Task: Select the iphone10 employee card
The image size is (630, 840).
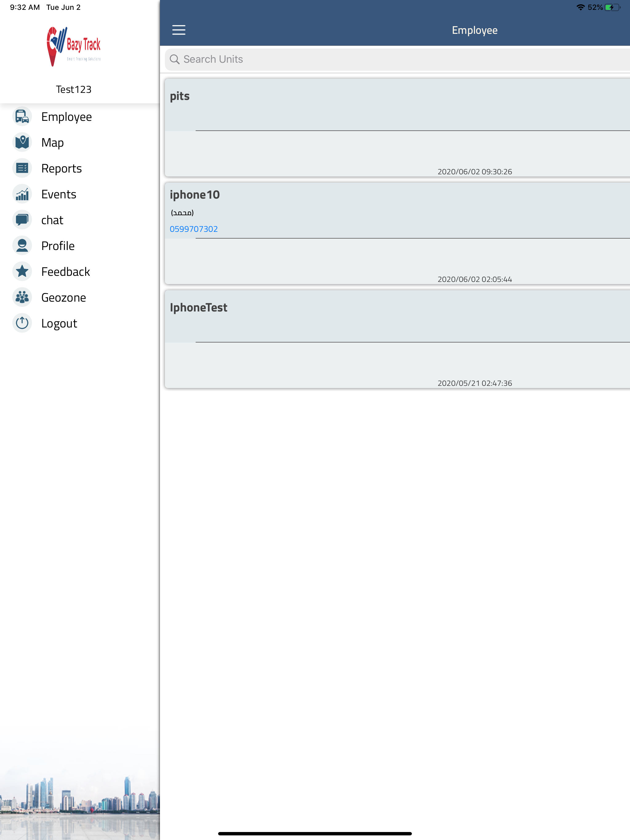Action: coord(397,233)
